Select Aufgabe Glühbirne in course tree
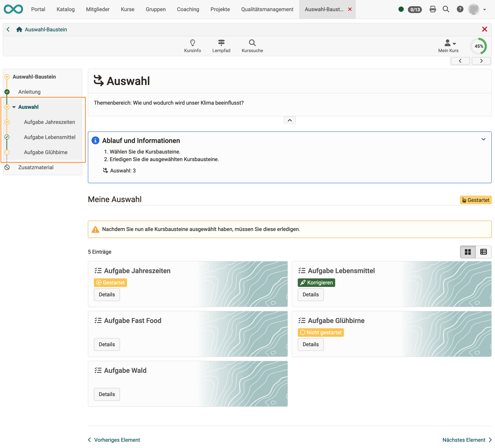 pyautogui.click(x=46, y=152)
